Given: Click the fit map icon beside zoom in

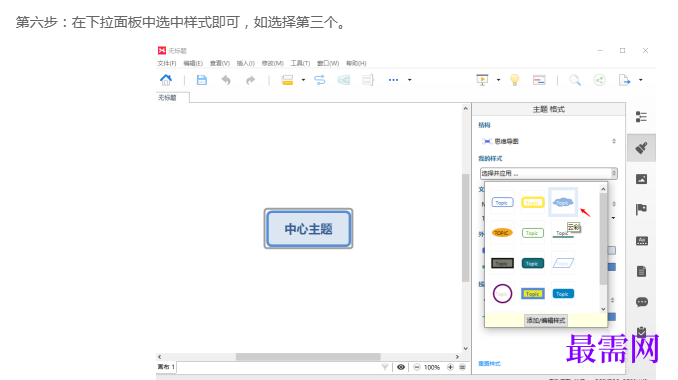Looking at the screenshot, I should (x=462, y=367).
